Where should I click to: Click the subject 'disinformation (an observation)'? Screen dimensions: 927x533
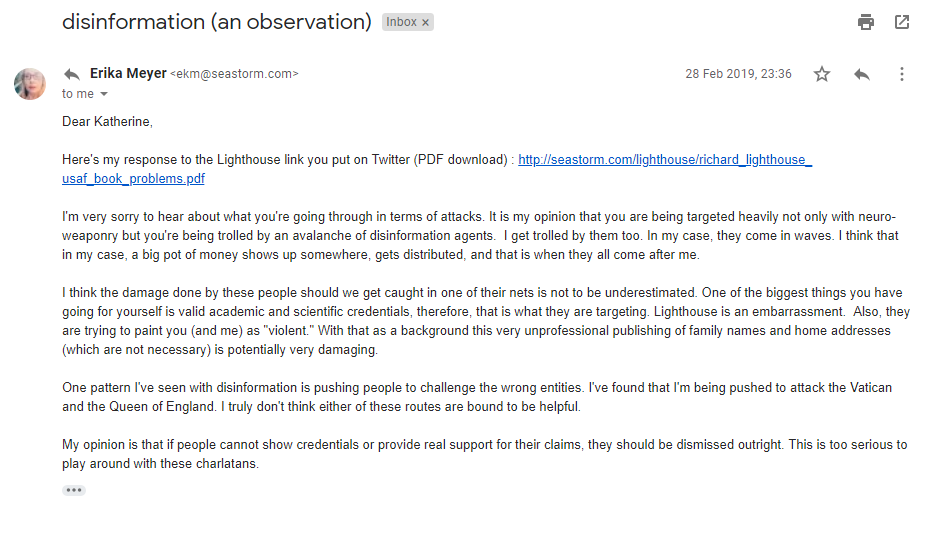(217, 22)
